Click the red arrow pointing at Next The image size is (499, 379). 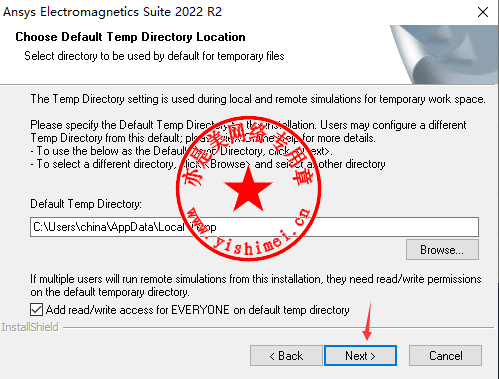[x=368, y=321]
